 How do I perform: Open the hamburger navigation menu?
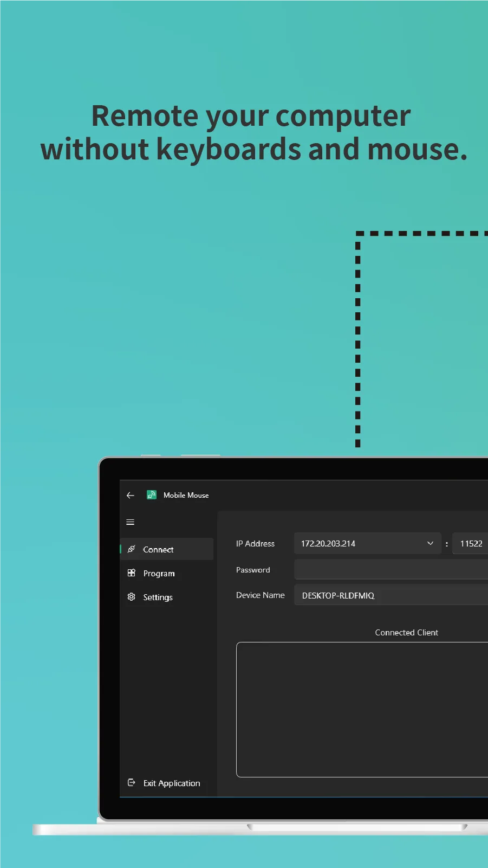click(130, 522)
